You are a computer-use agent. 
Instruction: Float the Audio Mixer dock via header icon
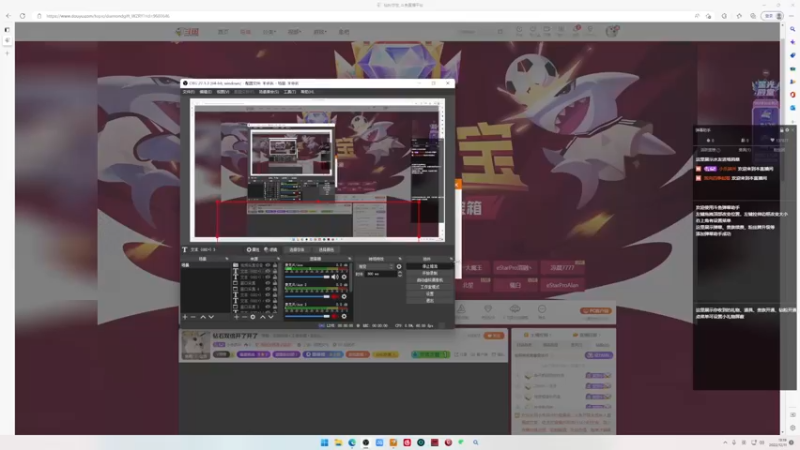[349, 259]
